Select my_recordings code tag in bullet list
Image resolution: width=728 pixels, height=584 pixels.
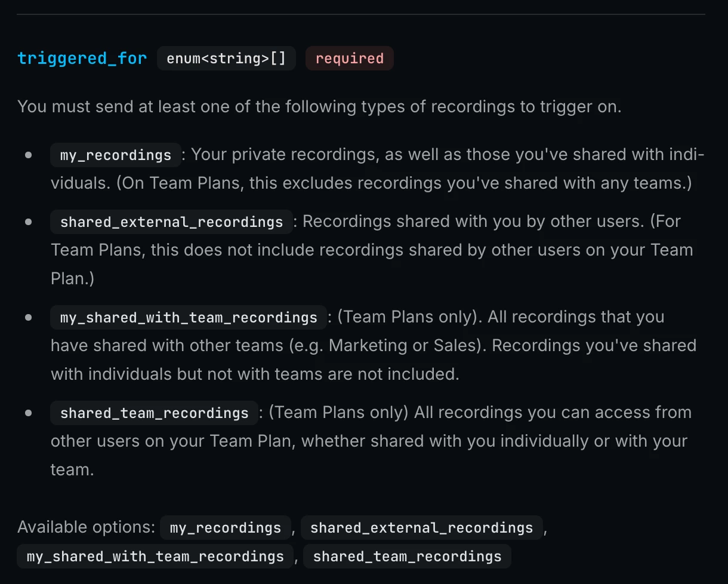[116, 155]
